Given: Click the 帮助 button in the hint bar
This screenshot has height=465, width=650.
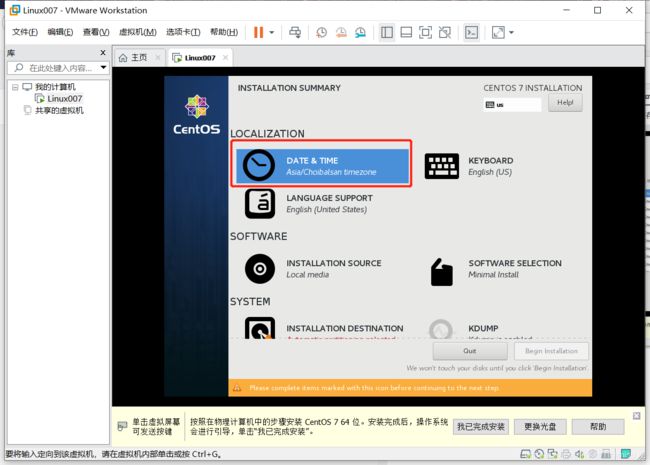Looking at the screenshot, I should pyautogui.click(x=598, y=426).
